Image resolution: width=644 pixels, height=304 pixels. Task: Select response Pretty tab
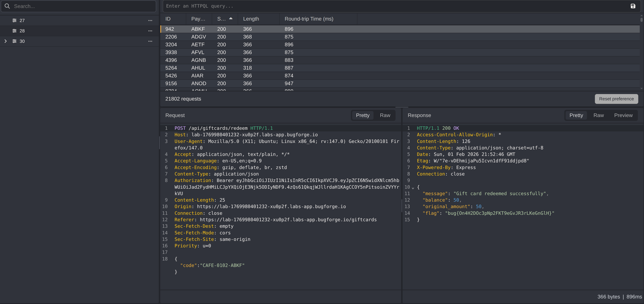[576, 115]
